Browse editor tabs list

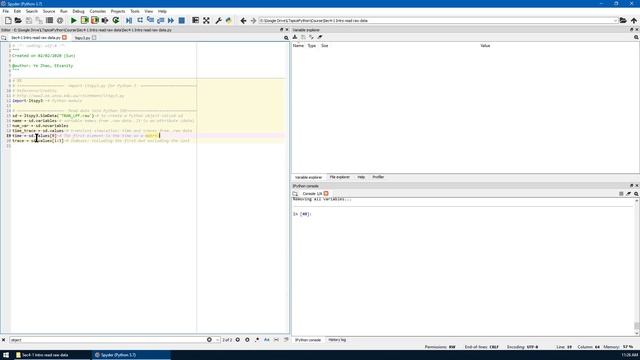[4, 38]
